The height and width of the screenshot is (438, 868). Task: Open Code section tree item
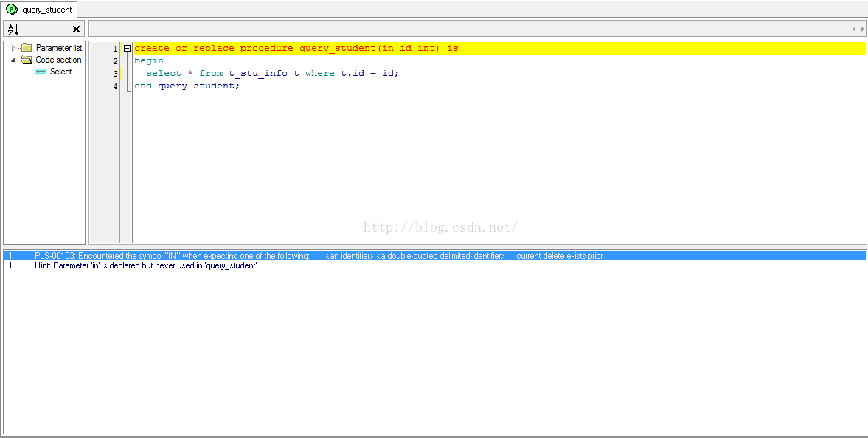tap(58, 60)
